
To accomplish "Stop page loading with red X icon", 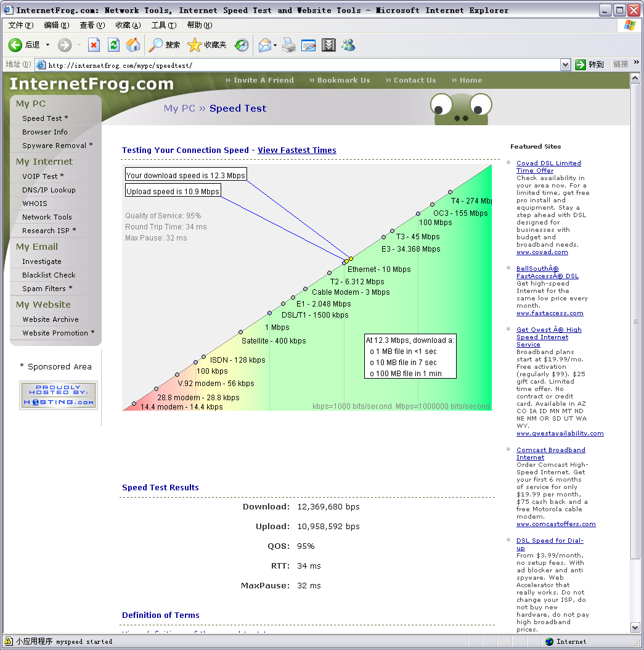I will coord(94,45).
